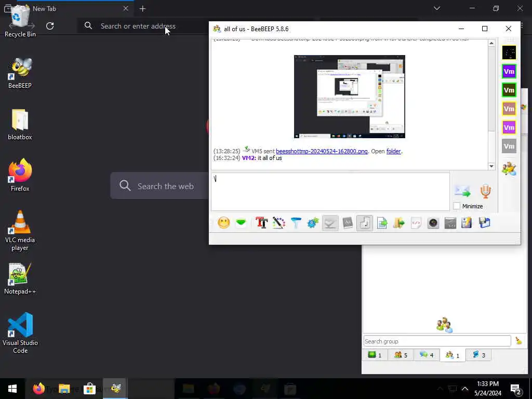Click the send file document icon
532x399 pixels.
click(x=382, y=223)
